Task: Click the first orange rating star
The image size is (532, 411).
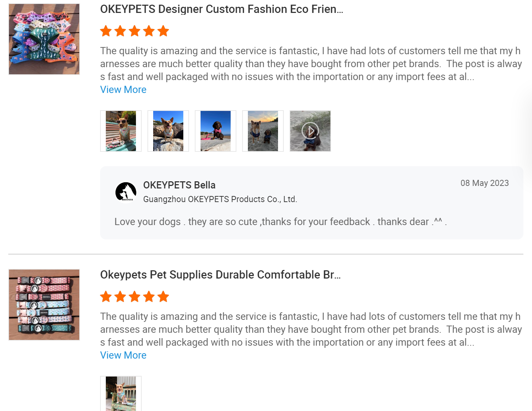Action: pos(106,31)
